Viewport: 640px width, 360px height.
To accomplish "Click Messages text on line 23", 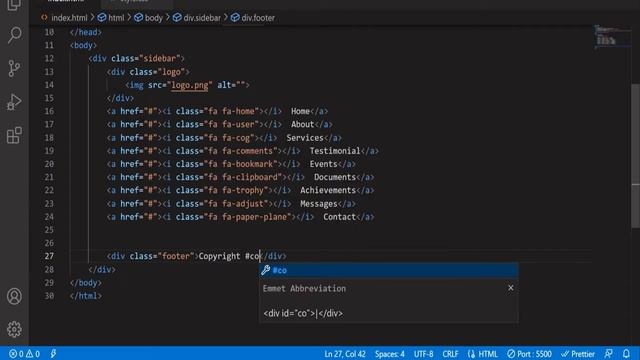I will (318, 203).
